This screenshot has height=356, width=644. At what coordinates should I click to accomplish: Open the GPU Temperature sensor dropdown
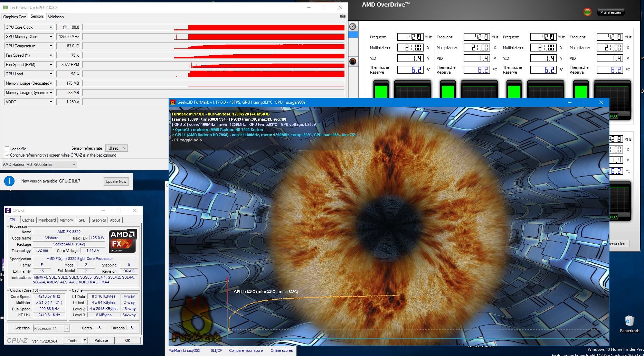pyautogui.click(x=51, y=46)
